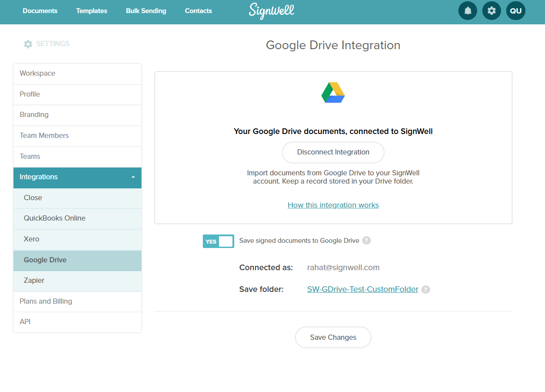Click the Save Changes button

333,338
